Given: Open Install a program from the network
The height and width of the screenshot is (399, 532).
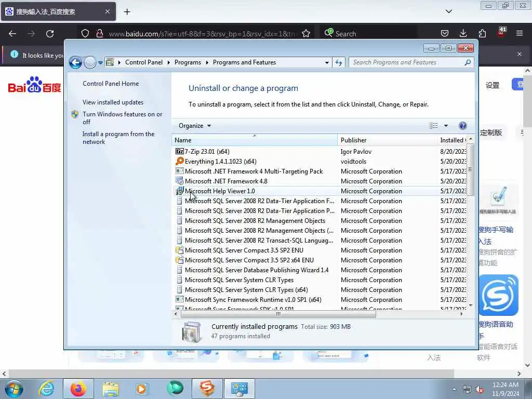Looking at the screenshot, I should [118, 138].
